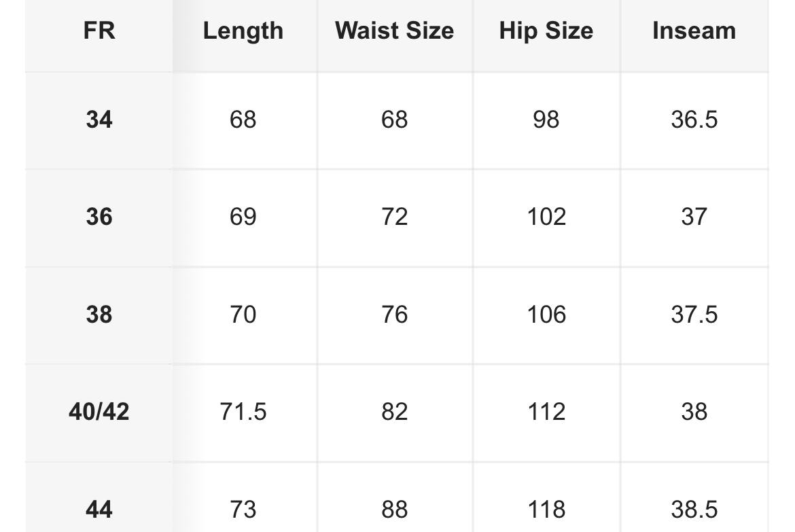The image size is (795, 532).
Task: Click the hip size 118 cell
Action: coord(546,509)
